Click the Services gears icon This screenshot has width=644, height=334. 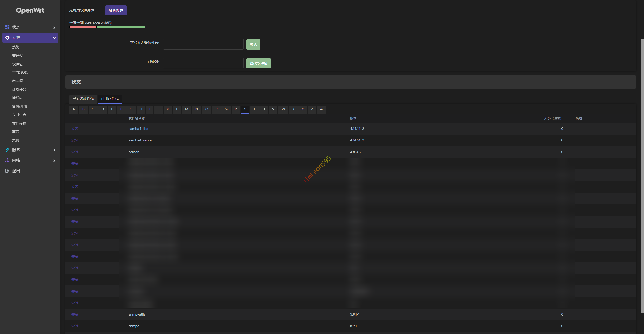coord(7,150)
